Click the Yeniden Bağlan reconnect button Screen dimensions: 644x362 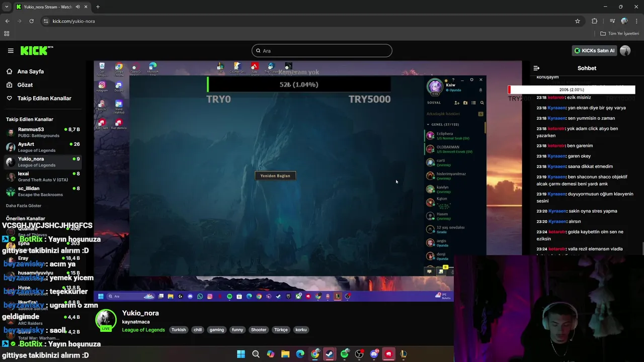(275, 176)
